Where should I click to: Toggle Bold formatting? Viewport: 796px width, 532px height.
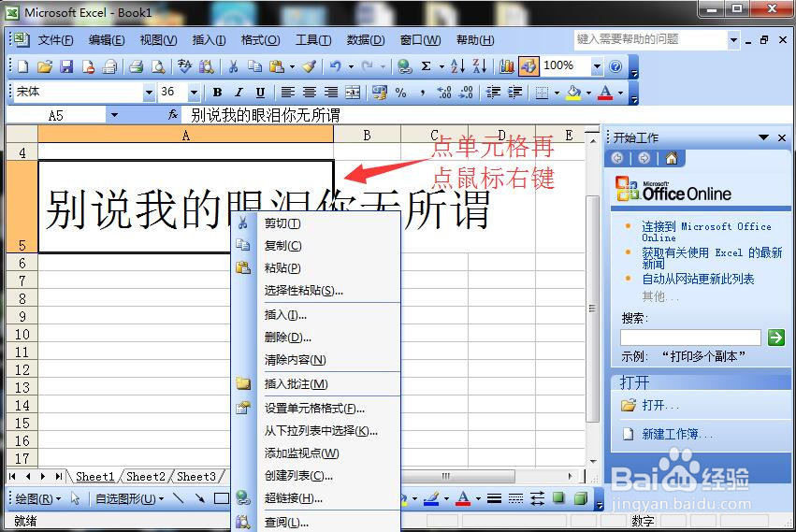(217, 93)
